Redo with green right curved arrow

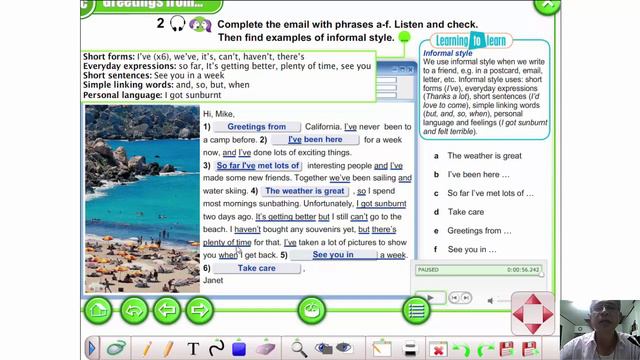(x=485, y=349)
